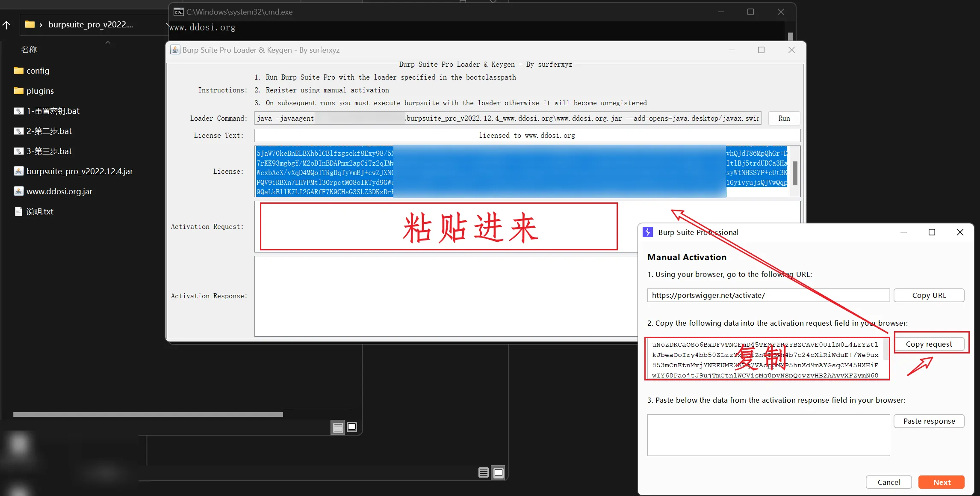This screenshot has height=496, width=980.
Task: Click the Manual Activation heading
Action: click(x=687, y=257)
